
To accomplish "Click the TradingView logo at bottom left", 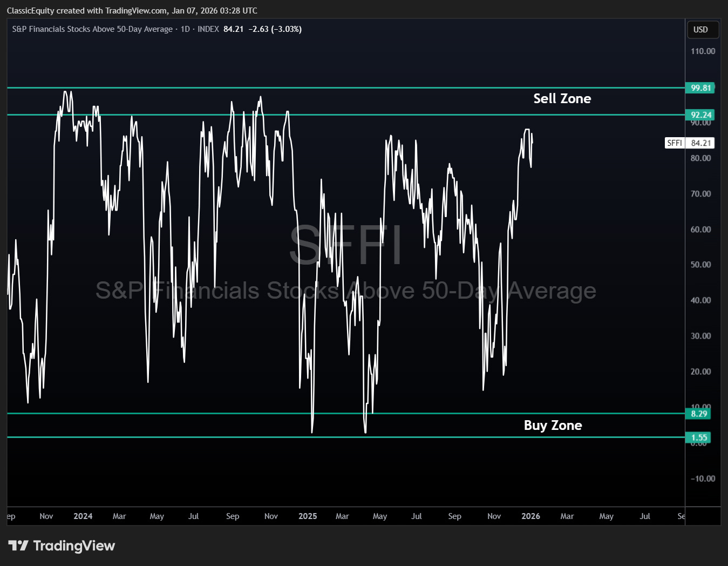I will click(62, 545).
